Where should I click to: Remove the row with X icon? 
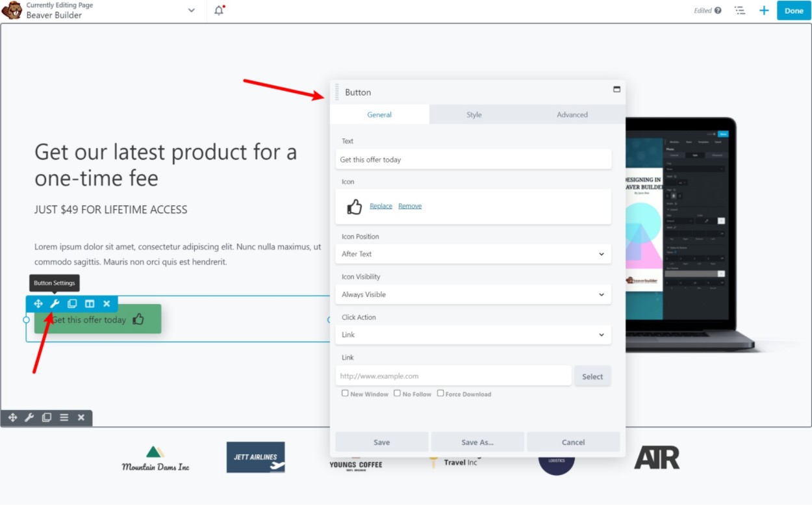tap(81, 418)
